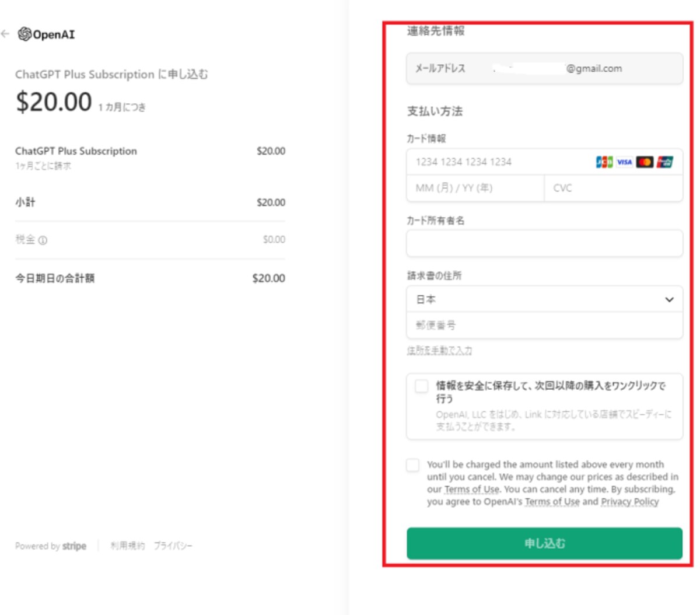Viewport: 700px width, 615px height.
Task: Click the OpenAI logo
Action: coord(46,34)
